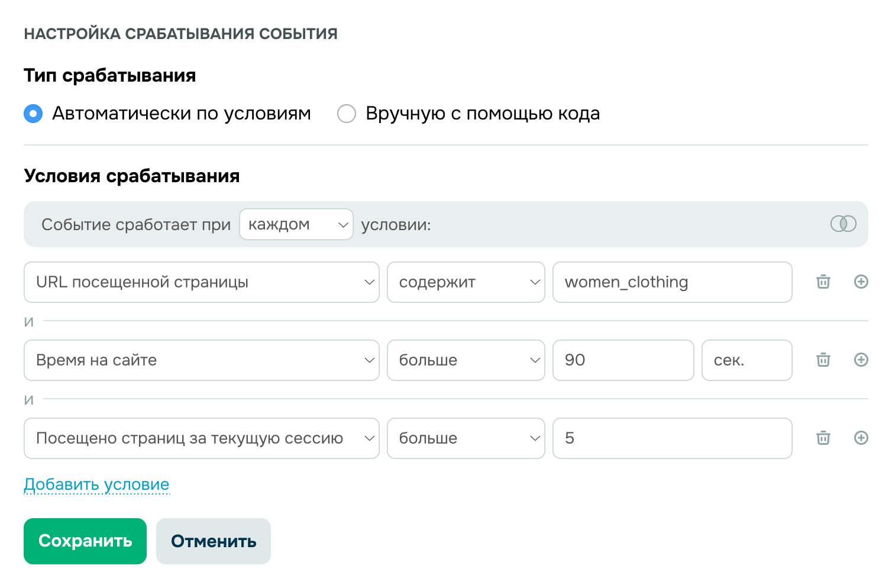892x588 pixels.
Task: Delete the 'Посещено страниц' condition row
Action: (823, 438)
